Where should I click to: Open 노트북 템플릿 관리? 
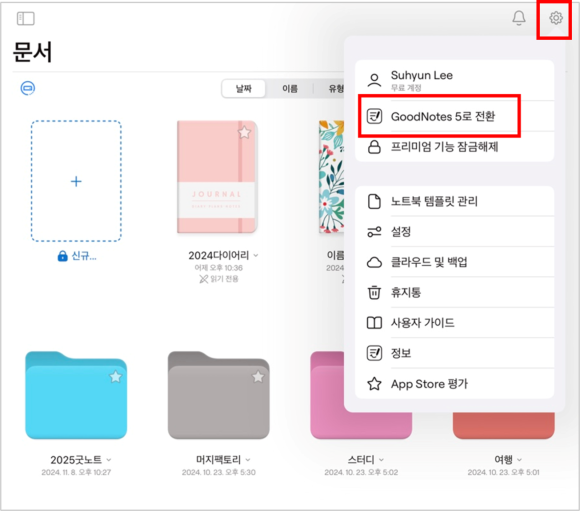(454, 201)
